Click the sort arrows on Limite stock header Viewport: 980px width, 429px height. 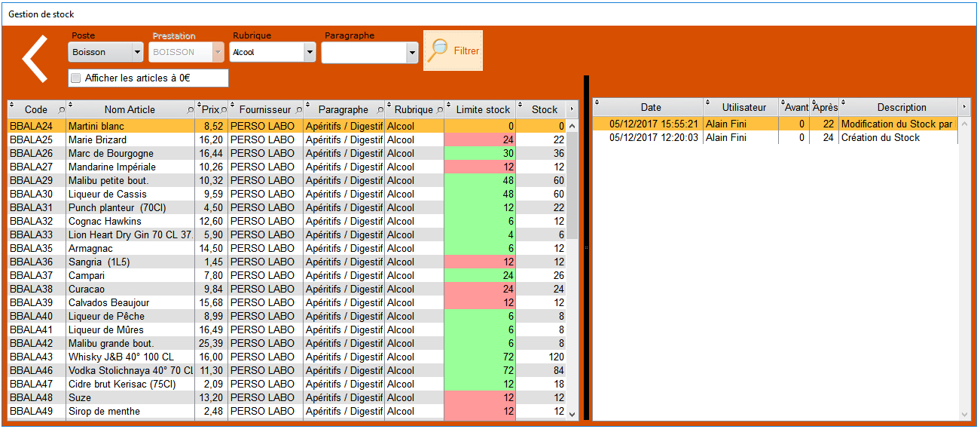coord(449,105)
